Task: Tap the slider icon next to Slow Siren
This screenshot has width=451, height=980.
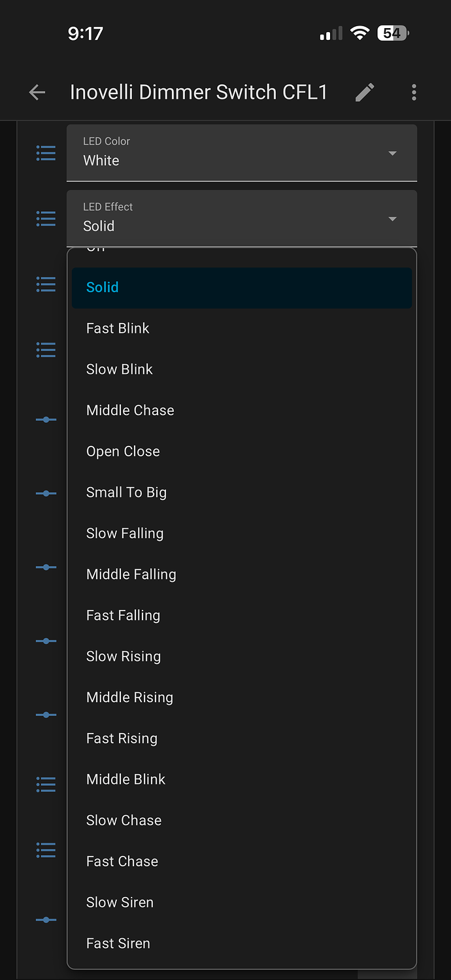Action: (46, 920)
